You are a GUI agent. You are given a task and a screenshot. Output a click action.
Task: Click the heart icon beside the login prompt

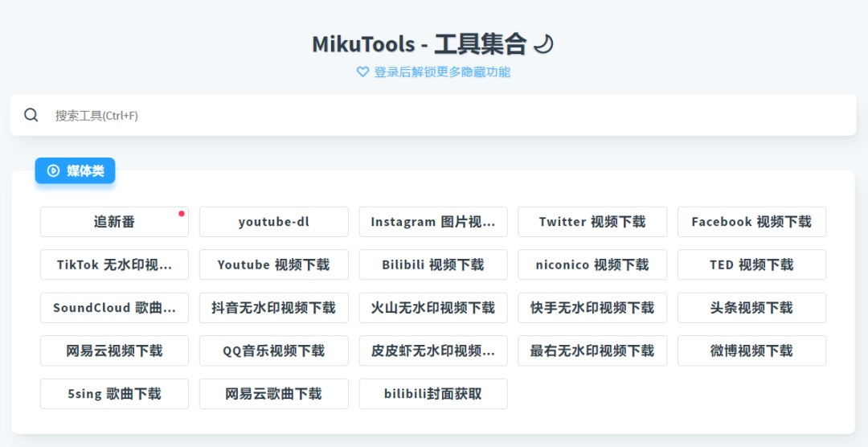pos(362,72)
